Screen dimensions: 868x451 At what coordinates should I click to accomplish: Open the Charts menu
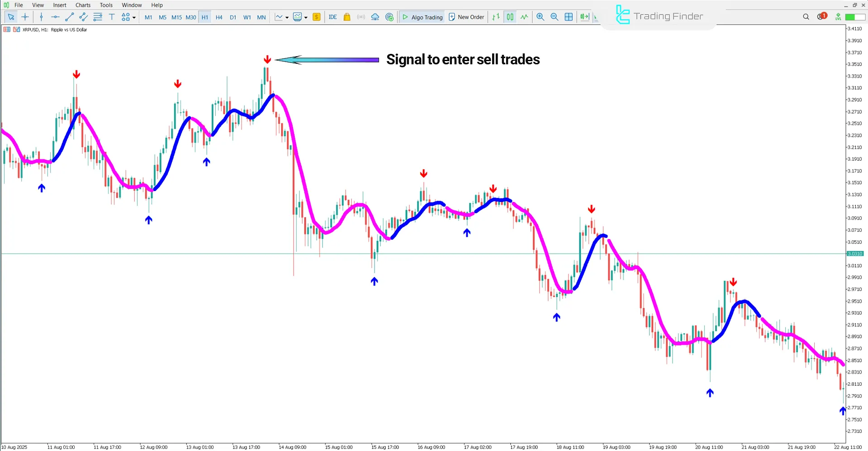point(83,5)
